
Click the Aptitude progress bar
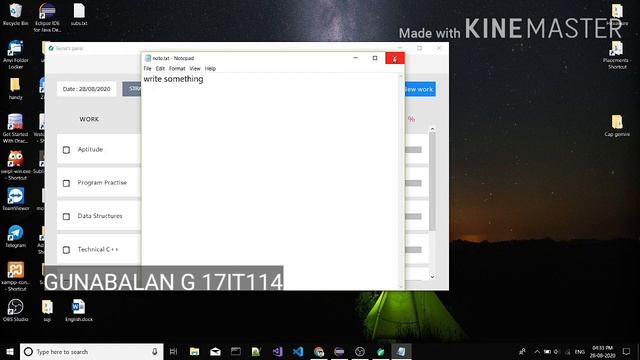(x=413, y=150)
